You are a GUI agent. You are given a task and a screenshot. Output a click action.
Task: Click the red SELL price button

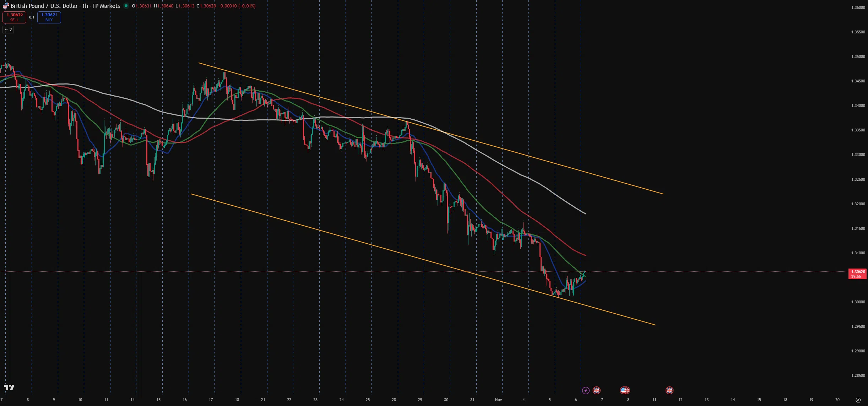click(x=14, y=17)
